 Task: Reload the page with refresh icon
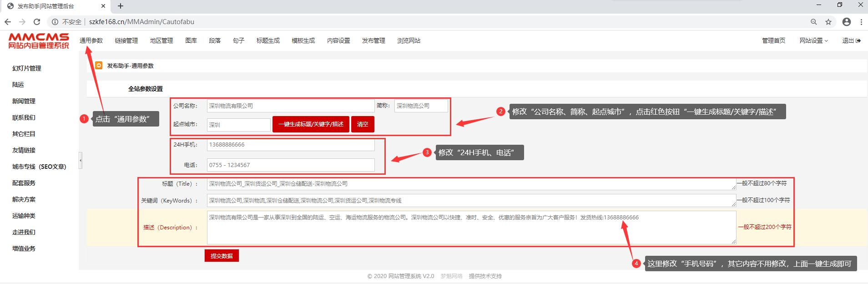click(37, 22)
